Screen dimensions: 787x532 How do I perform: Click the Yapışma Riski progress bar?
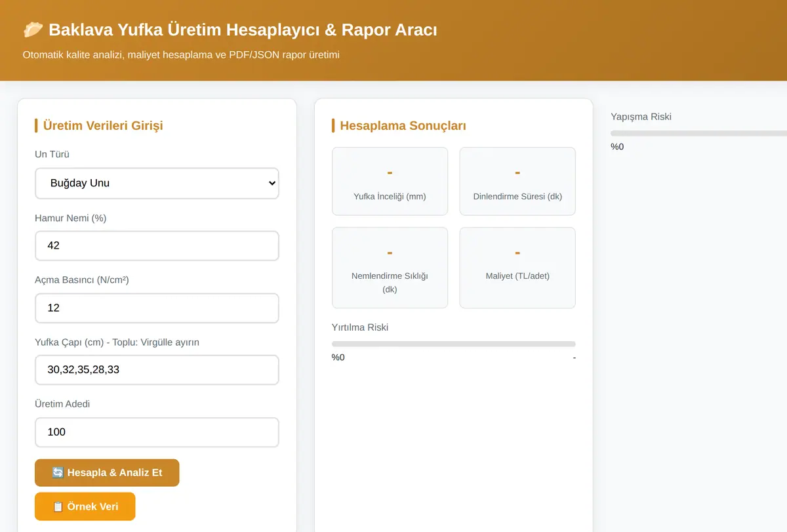(x=698, y=133)
